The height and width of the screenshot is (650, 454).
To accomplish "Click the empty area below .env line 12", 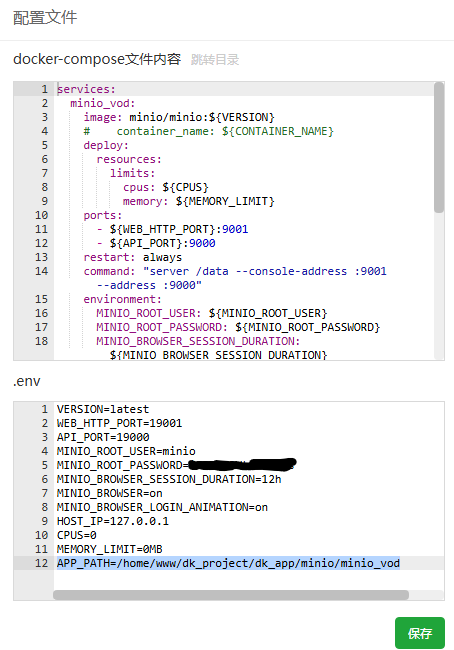I will click(249, 580).
